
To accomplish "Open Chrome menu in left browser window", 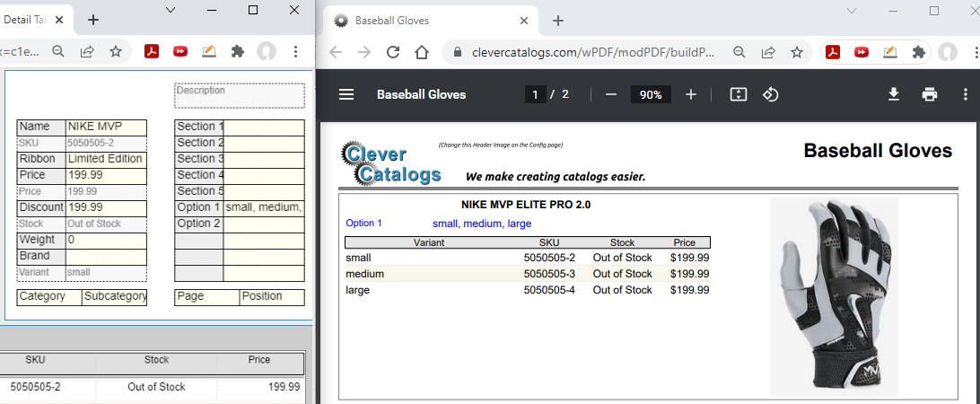I will click(296, 51).
